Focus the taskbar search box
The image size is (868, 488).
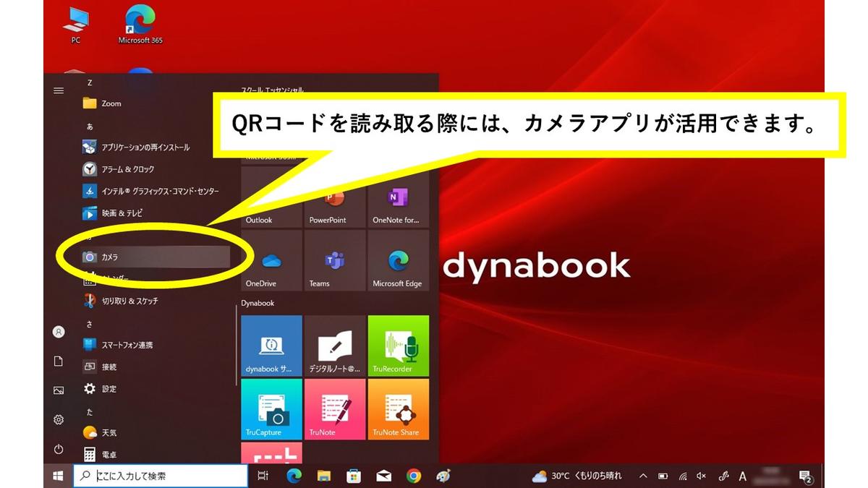(x=161, y=476)
